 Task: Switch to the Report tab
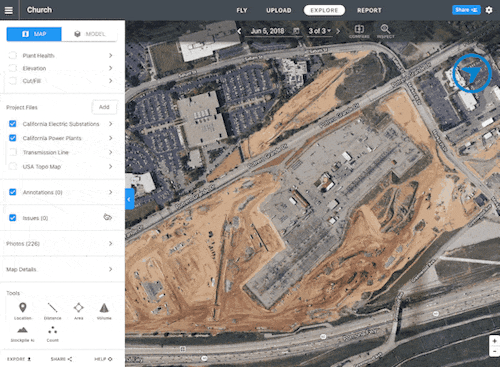(x=369, y=10)
